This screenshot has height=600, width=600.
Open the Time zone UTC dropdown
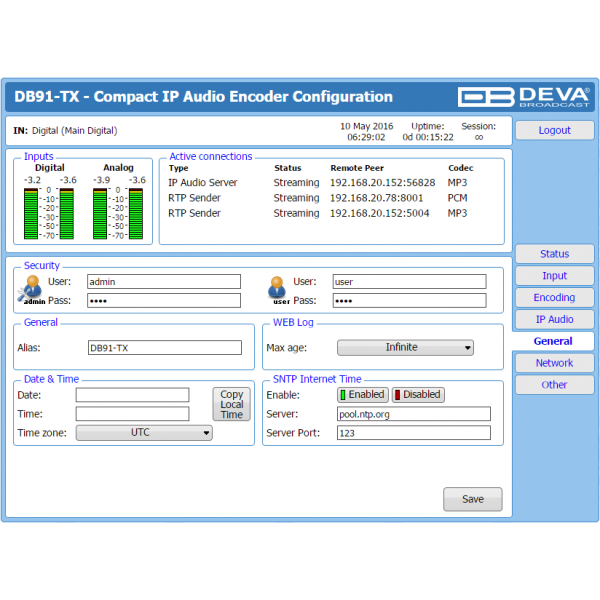[x=144, y=433]
